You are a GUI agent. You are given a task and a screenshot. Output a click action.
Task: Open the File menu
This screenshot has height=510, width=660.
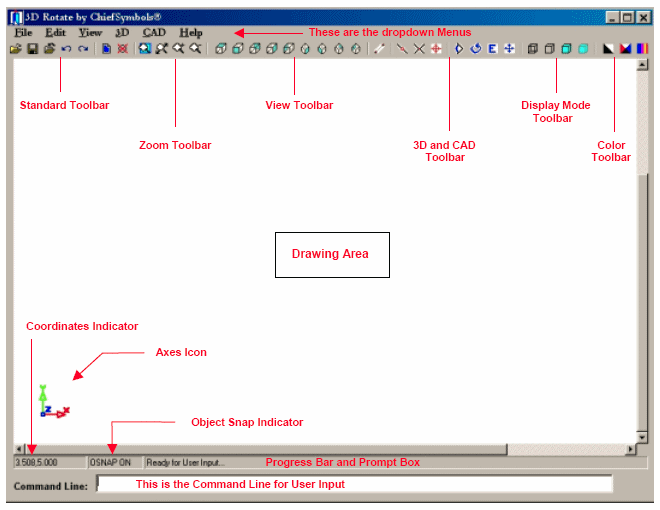point(23,32)
